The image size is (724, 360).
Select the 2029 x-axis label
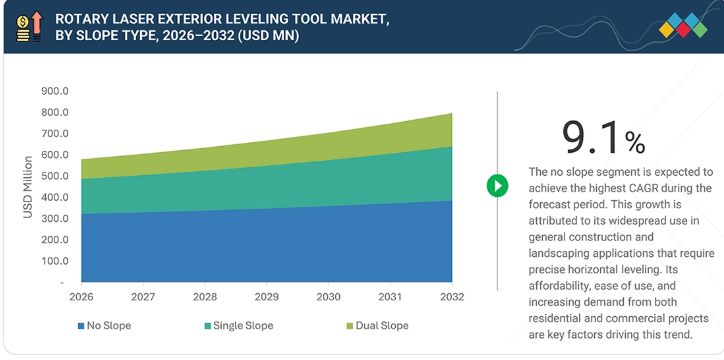(x=266, y=297)
